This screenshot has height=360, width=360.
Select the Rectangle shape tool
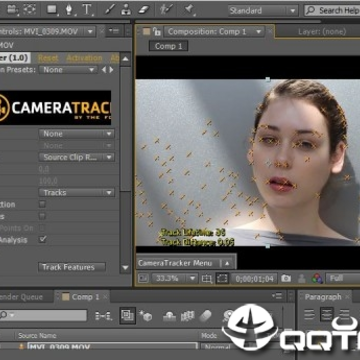(53, 9)
